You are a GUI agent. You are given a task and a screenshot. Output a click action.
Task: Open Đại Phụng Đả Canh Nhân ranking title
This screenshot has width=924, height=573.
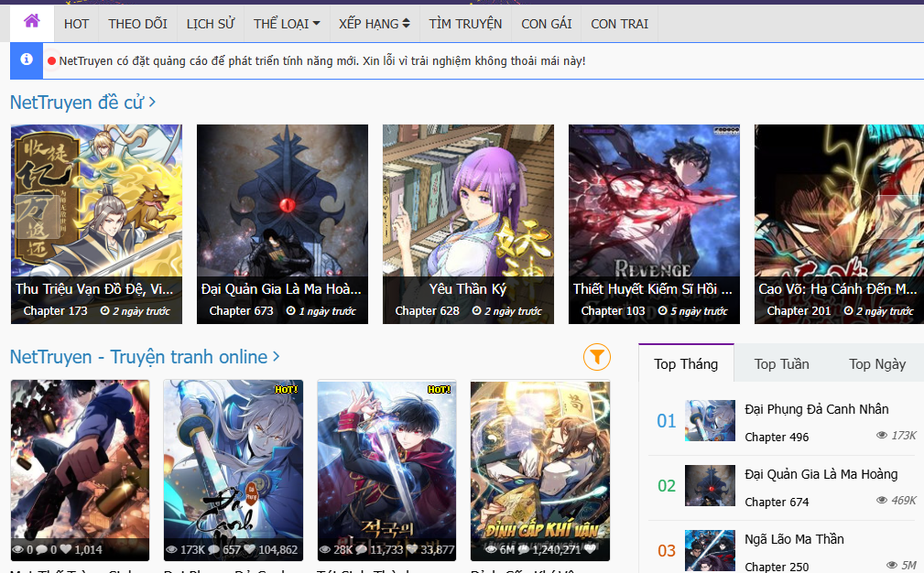pyautogui.click(x=816, y=408)
